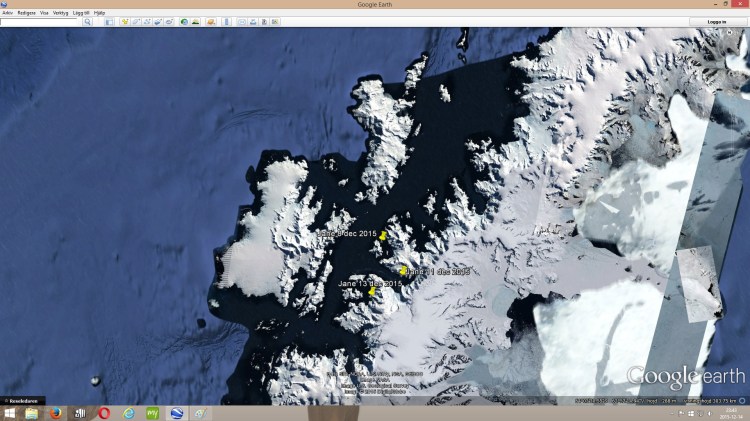The image size is (750, 421).
Task: Add a placemark with the pushpin tool
Action: coord(125,21)
